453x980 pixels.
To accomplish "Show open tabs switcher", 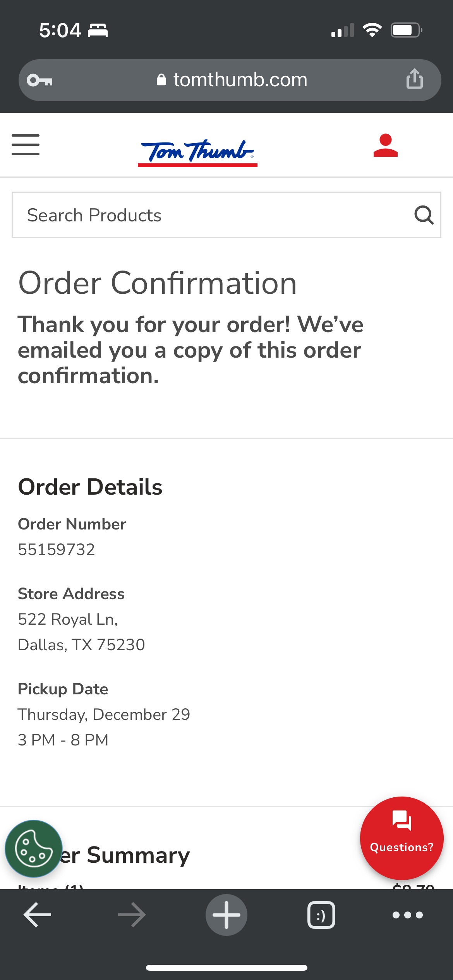I will tap(321, 915).
